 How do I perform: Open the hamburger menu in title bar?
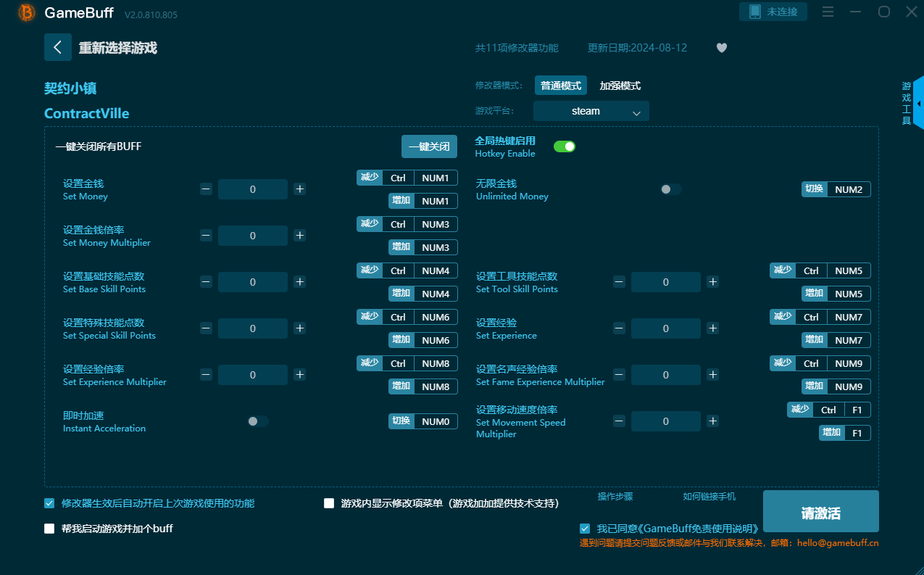tap(828, 12)
